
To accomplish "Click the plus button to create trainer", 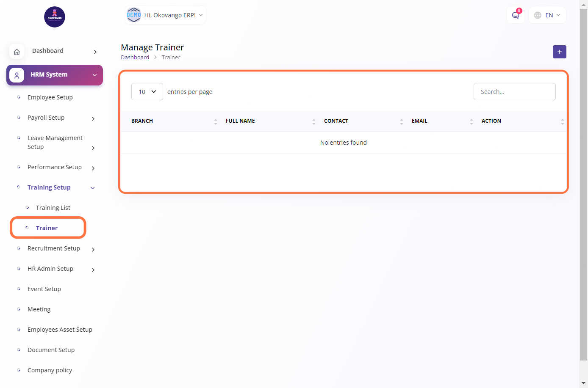I will [x=559, y=52].
